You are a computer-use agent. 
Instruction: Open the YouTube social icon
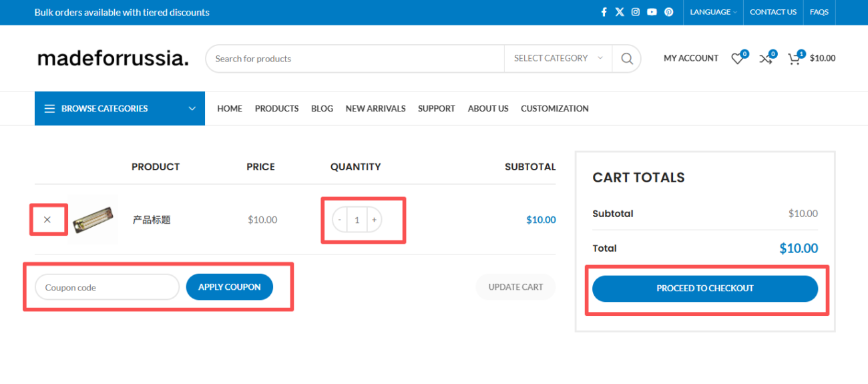pos(652,12)
